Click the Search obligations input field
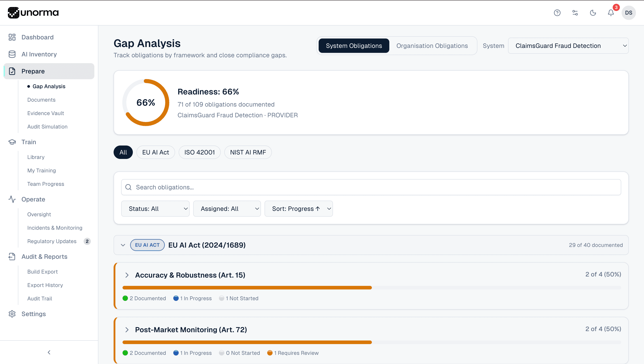The height and width of the screenshot is (364, 644). tap(371, 187)
